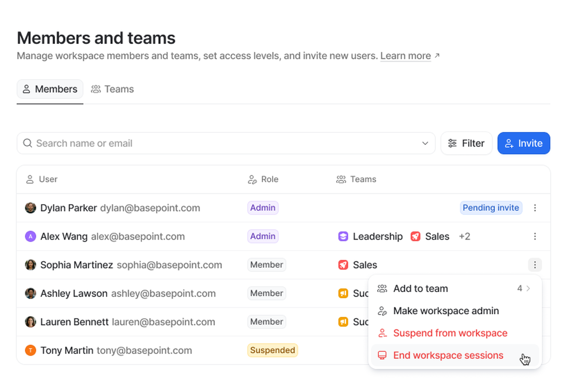
Task: Close Sophia Martinez's three-dot options menu
Action: click(535, 264)
